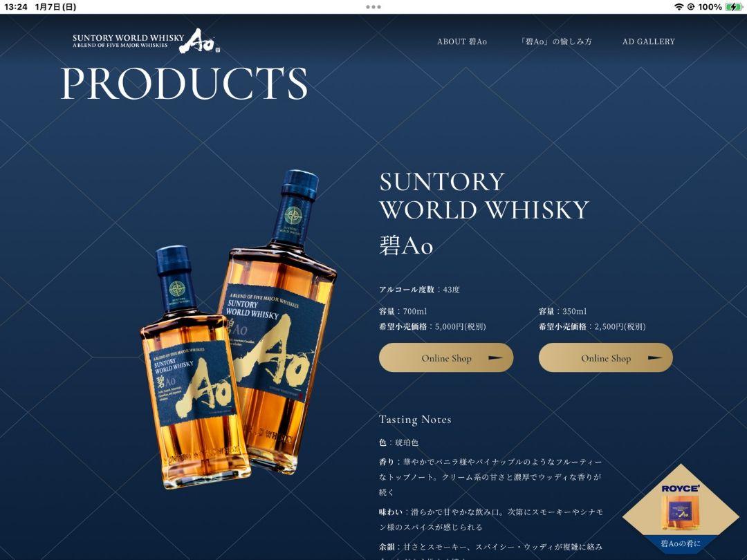Click the PRODUCTS page heading
This screenshot has width=747, height=560.
pyautogui.click(x=184, y=84)
